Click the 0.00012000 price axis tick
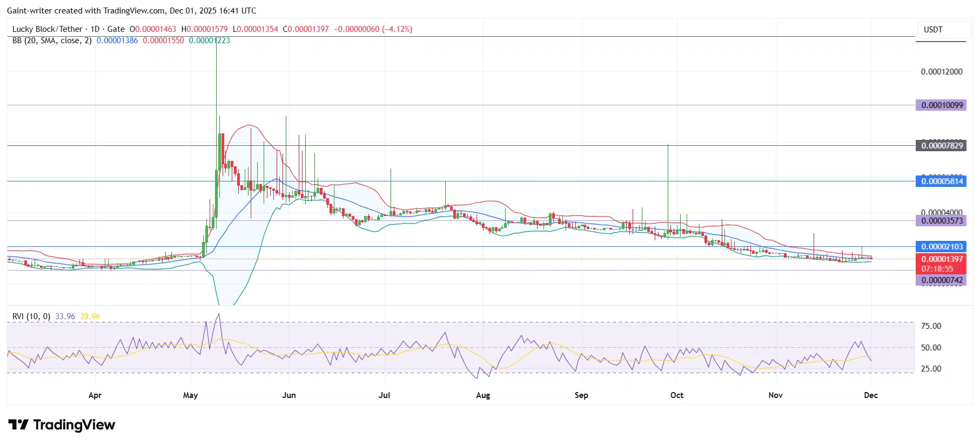This screenshot has width=980, height=445. click(941, 72)
